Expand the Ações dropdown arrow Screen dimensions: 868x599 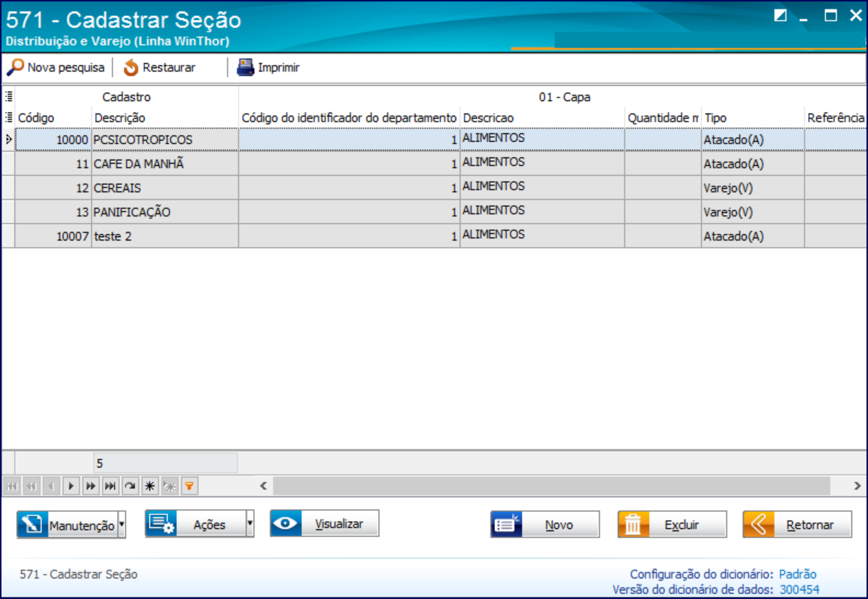(250, 524)
